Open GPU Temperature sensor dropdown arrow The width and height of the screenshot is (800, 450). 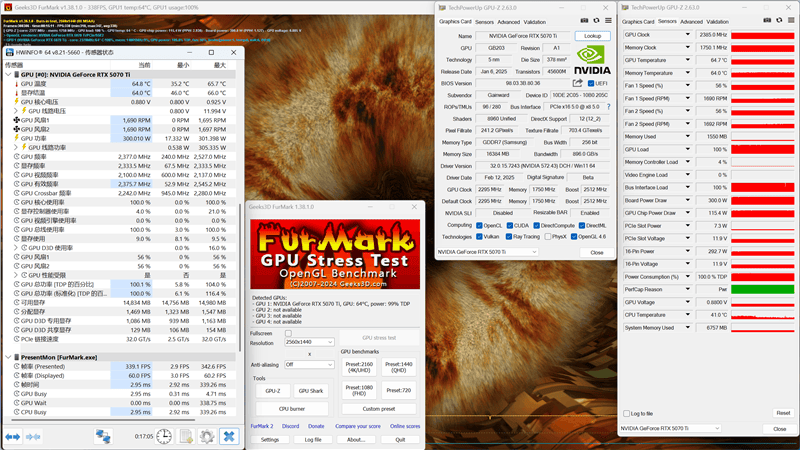[x=687, y=60]
